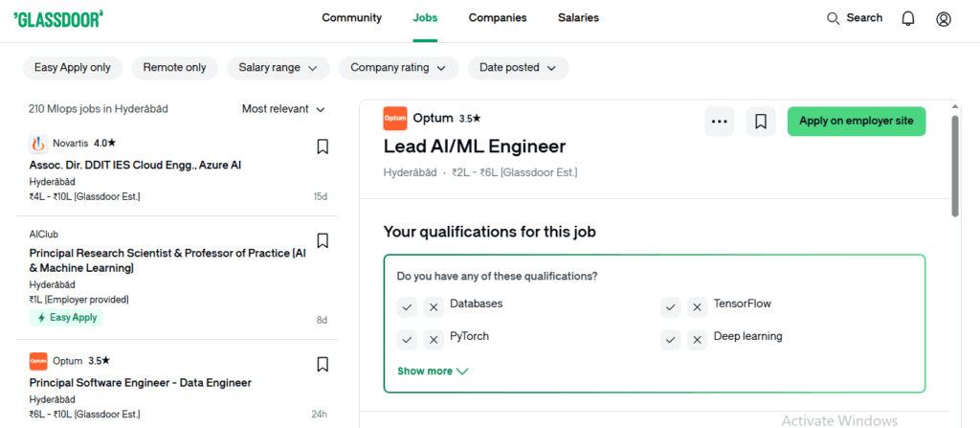980x428 pixels.
Task: Go to the Salaries tab
Action: click(578, 18)
